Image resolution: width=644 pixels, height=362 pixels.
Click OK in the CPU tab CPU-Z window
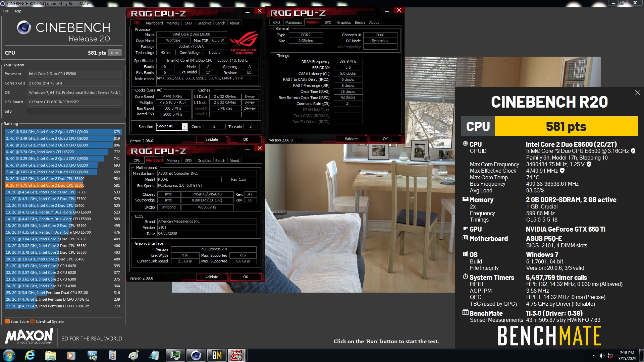(x=246, y=139)
